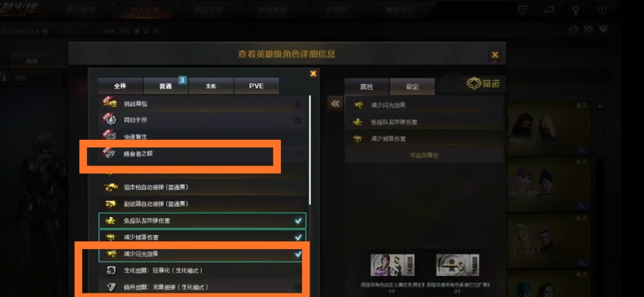Click the 挑战背包 skill icon
Viewport: 644px width, 297px height.
click(110, 104)
